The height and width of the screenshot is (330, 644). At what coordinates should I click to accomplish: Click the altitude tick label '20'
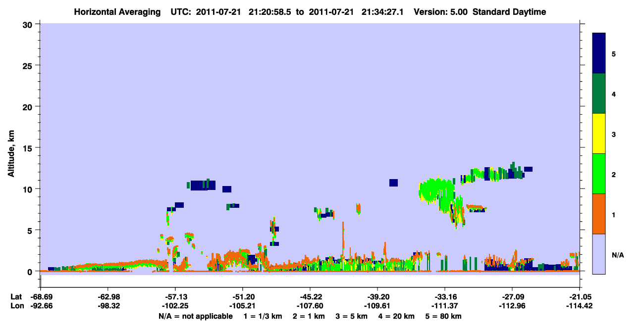[28, 106]
